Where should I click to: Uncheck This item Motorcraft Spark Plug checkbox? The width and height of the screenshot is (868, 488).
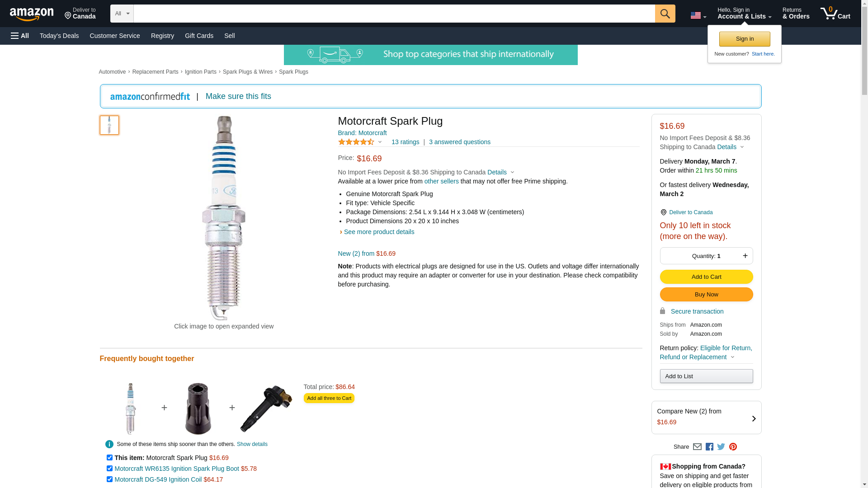(x=109, y=458)
